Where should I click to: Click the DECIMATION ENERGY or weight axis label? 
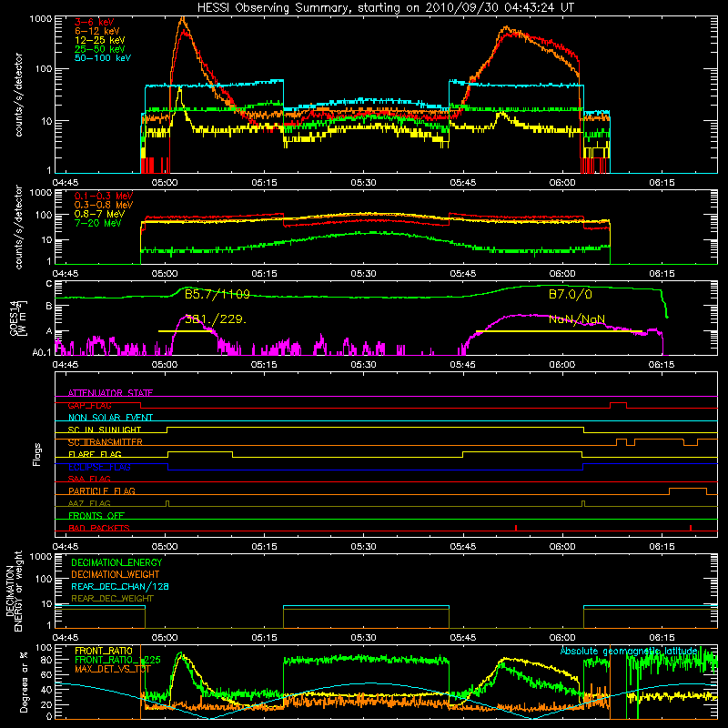point(14,591)
